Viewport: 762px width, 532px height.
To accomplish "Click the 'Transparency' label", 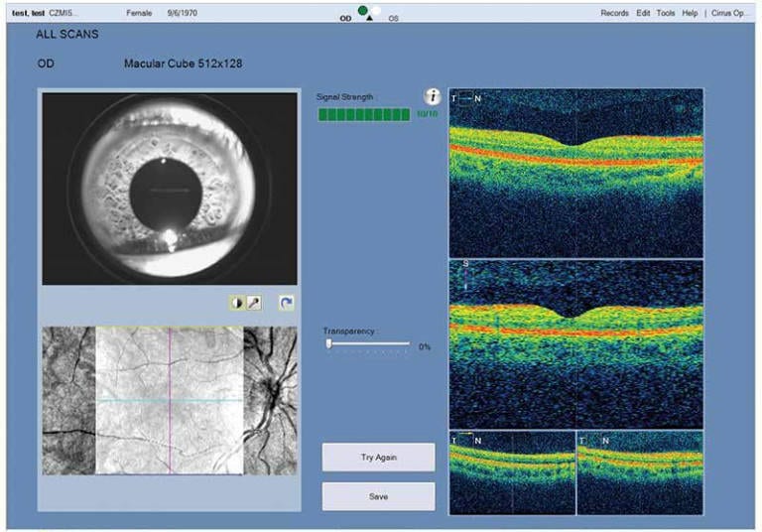I will [349, 331].
